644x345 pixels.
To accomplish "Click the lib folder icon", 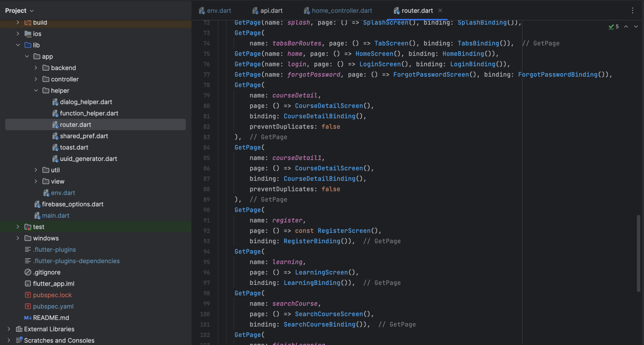I will [28, 45].
